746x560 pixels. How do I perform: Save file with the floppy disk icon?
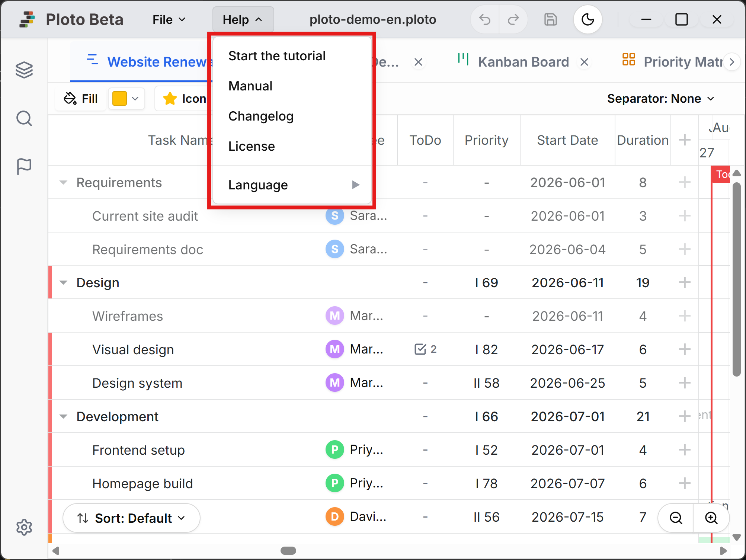(551, 19)
